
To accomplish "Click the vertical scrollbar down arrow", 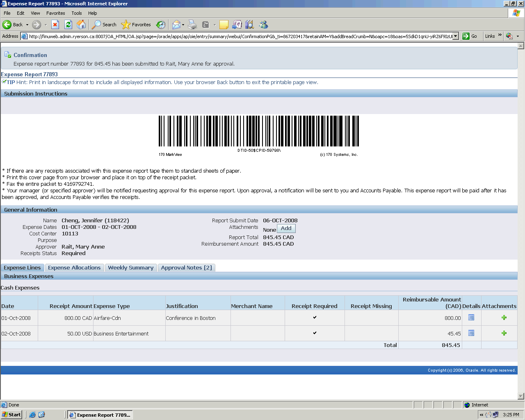I will (x=521, y=396).
